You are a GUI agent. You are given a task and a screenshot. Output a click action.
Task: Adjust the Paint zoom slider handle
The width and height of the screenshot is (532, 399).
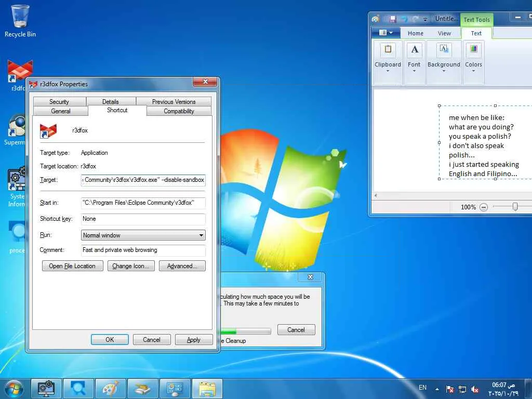tap(515, 206)
